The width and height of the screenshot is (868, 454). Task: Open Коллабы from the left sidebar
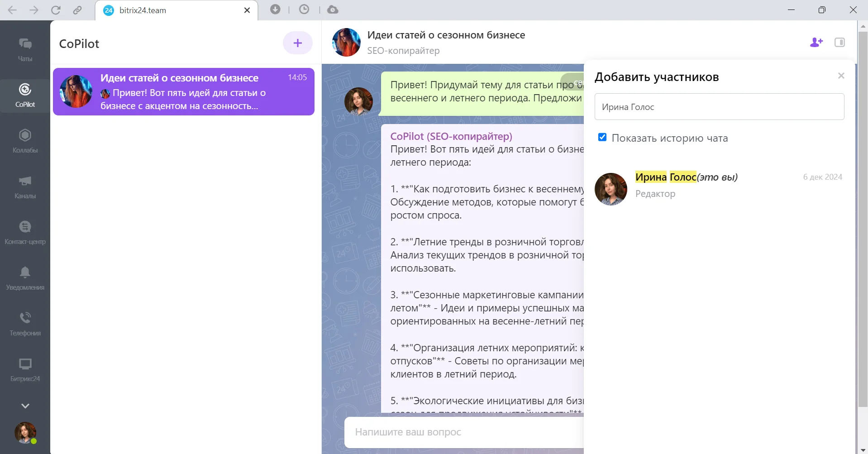tap(25, 141)
